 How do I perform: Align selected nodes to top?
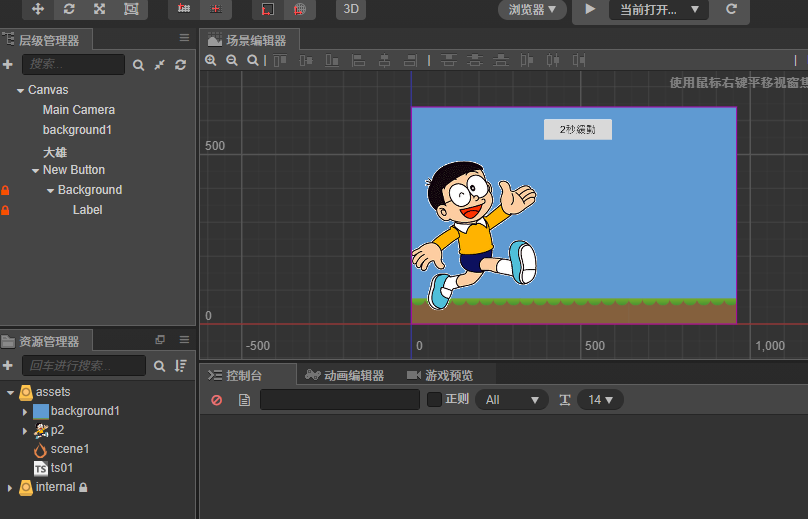(280, 60)
